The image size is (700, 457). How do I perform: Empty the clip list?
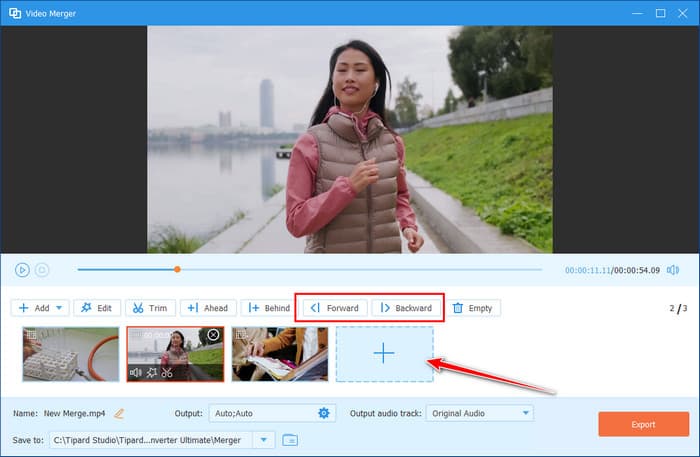[473, 308]
